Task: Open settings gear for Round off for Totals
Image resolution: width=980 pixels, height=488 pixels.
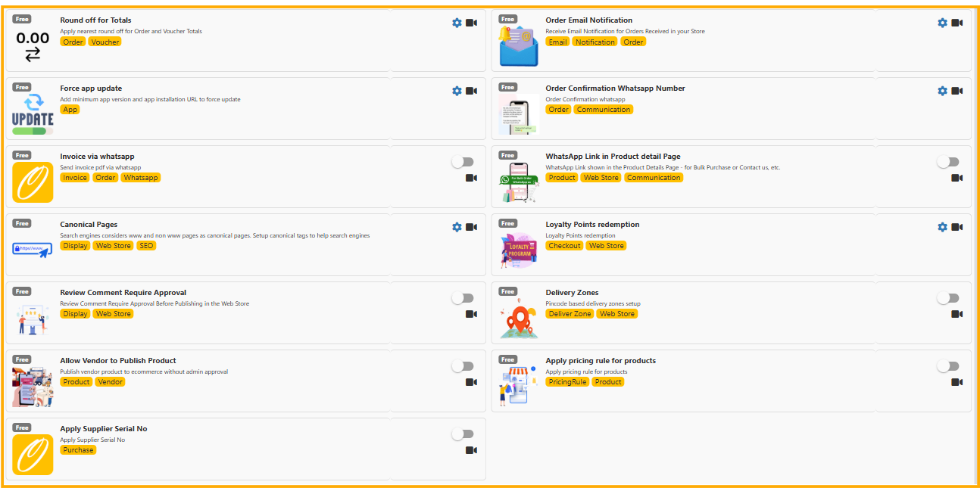Action: point(457,23)
